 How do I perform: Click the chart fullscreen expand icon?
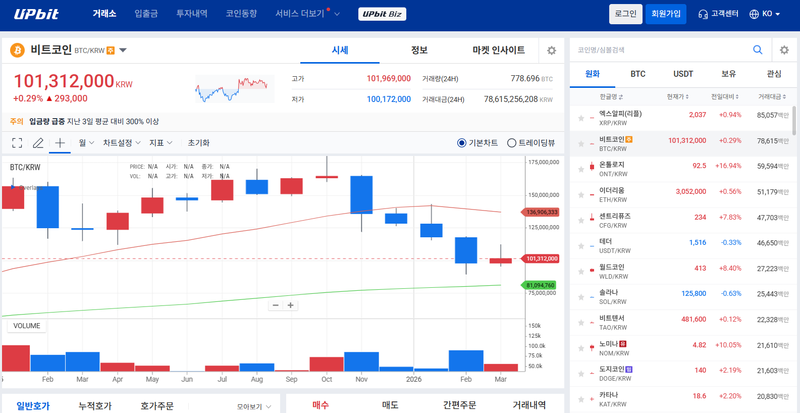[17, 143]
